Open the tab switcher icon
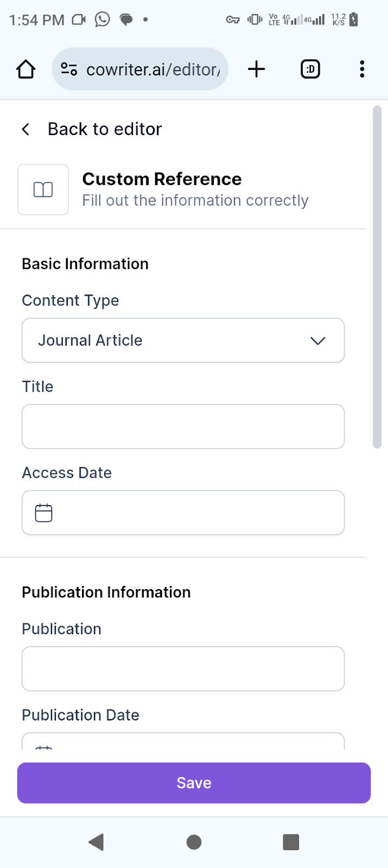Viewport: 388px width, 868px height. [x=310, y=69]
